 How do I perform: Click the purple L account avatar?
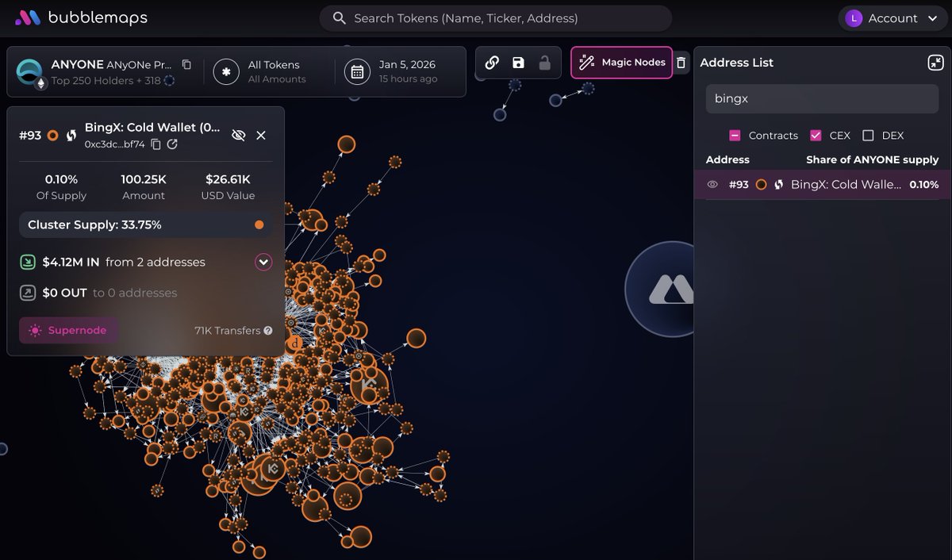[854, 18]
